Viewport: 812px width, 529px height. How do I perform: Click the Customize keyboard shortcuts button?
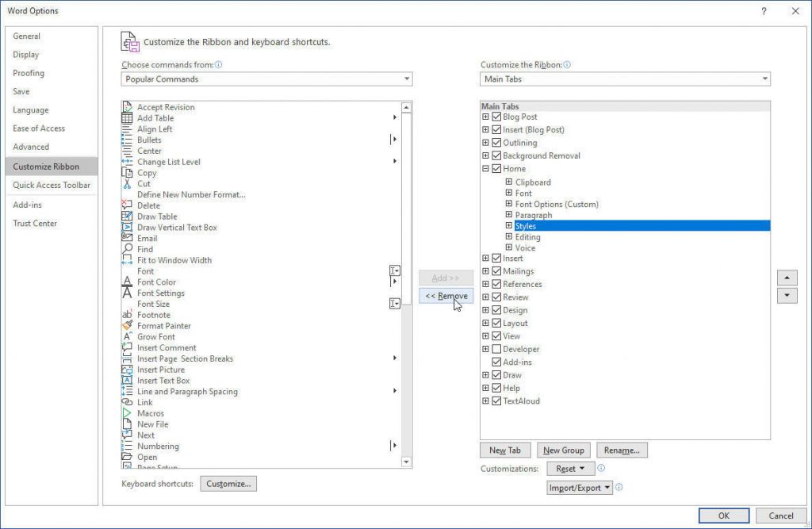[228, 484]
